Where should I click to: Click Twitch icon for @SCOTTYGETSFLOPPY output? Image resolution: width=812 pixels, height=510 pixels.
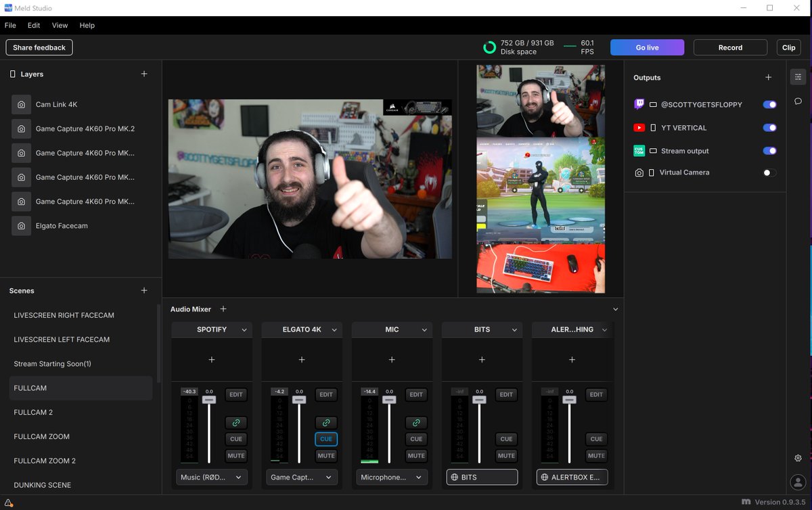(x=639, y=104)
